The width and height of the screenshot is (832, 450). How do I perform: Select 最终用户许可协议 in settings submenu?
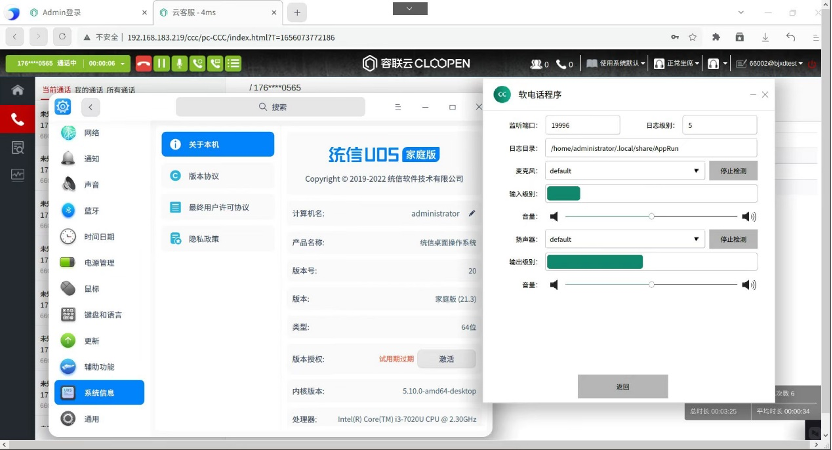[x=218, y=207]
